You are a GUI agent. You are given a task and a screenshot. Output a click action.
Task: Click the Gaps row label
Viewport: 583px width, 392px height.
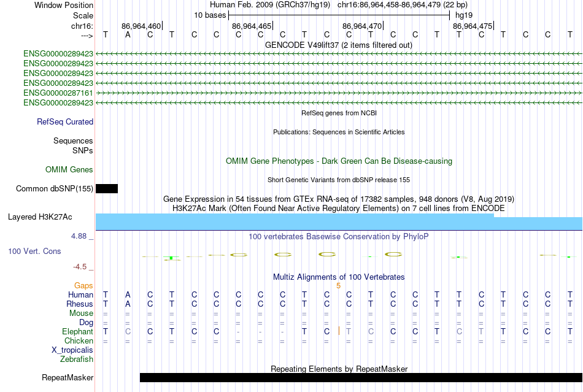click(x=83, y=286)
